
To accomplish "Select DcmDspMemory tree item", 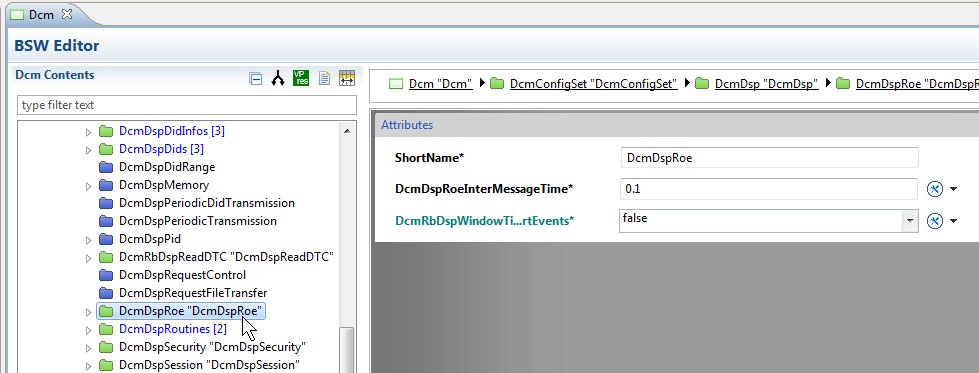I will click(164, 185).
